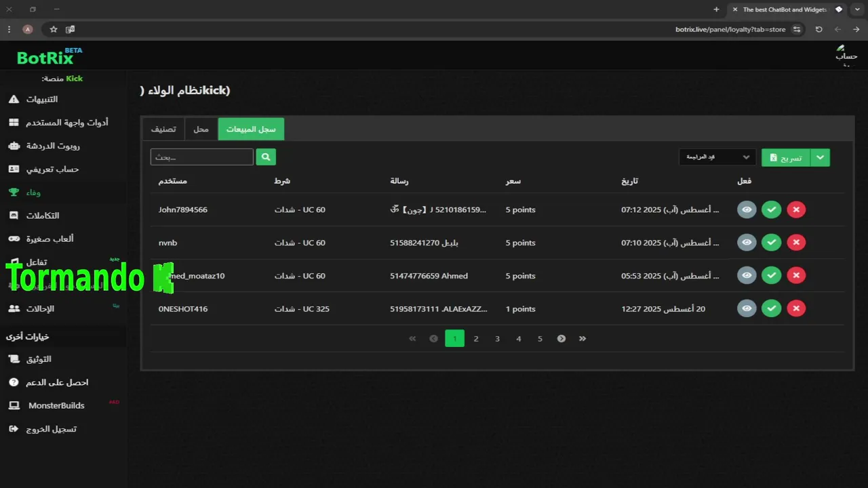The image size is (868, 488).
Task: Click the مستخدم column header
Action: [x=173, y=181]
